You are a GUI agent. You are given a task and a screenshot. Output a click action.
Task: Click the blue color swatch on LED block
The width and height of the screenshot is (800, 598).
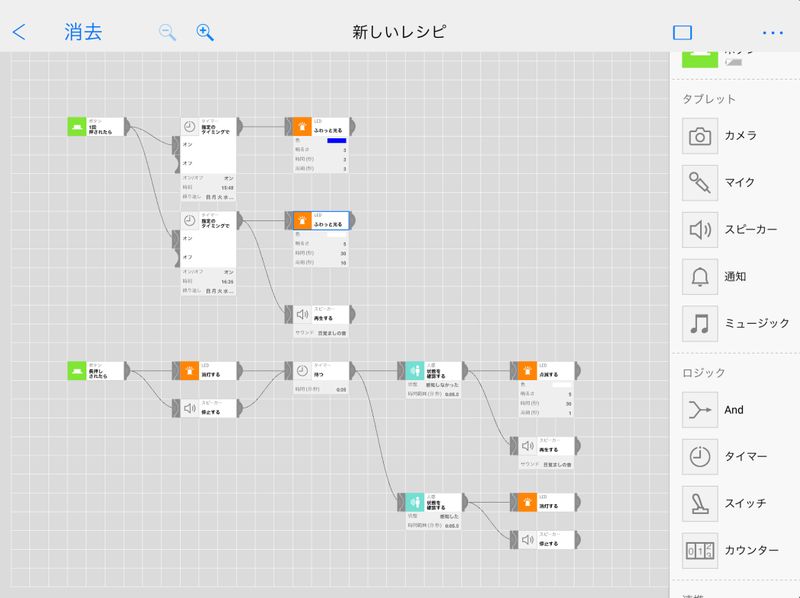(336, 141)
